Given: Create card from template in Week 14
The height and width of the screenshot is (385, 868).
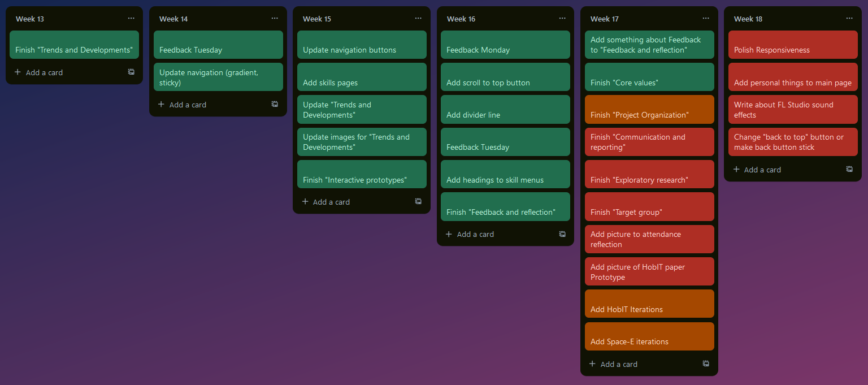Looking at the screenshot, I should pos(275,104).
